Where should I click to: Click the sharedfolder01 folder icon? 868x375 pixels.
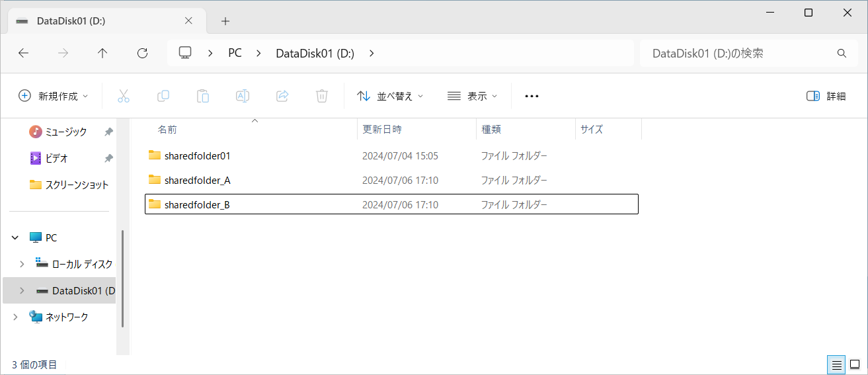coord(155,155)
